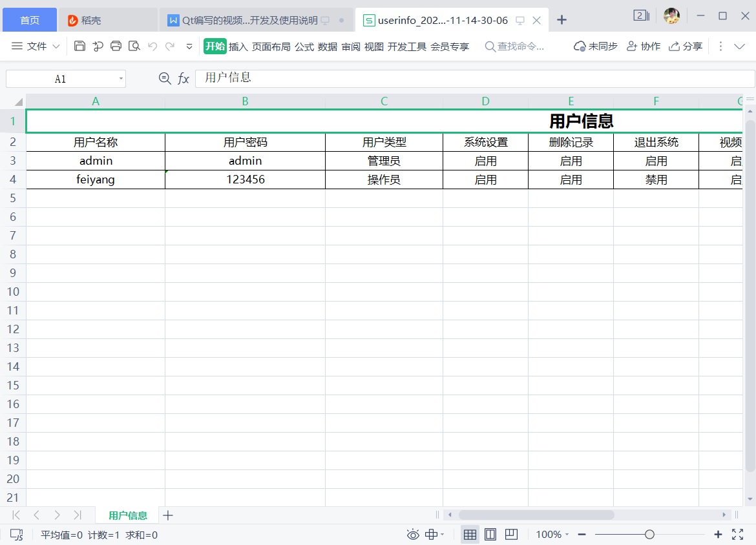Switch to the 公式 ribbon tab
Image resolution: width=756 pixels, height=545 pixels.
304,46
